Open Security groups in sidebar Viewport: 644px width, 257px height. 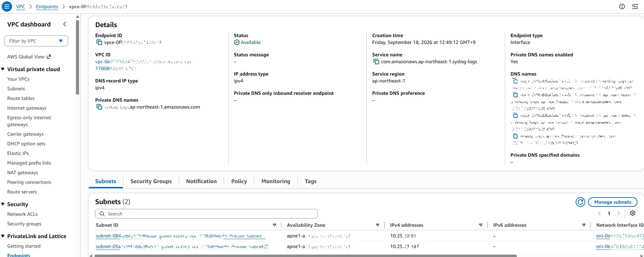click(x=24, y=224)
